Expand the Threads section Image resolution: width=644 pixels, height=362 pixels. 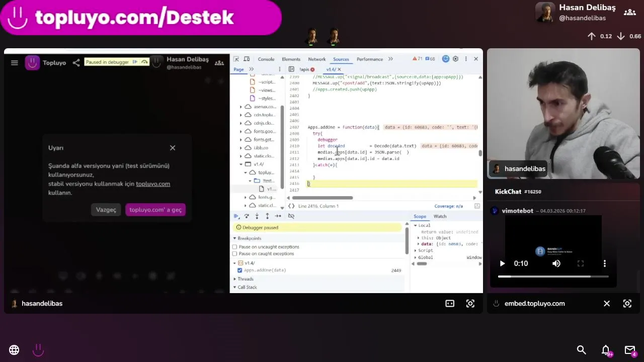[234, 279]
